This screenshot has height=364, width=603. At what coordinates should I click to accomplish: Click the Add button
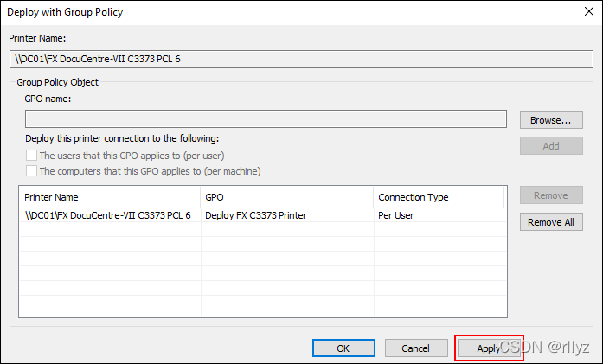[551, 146]
